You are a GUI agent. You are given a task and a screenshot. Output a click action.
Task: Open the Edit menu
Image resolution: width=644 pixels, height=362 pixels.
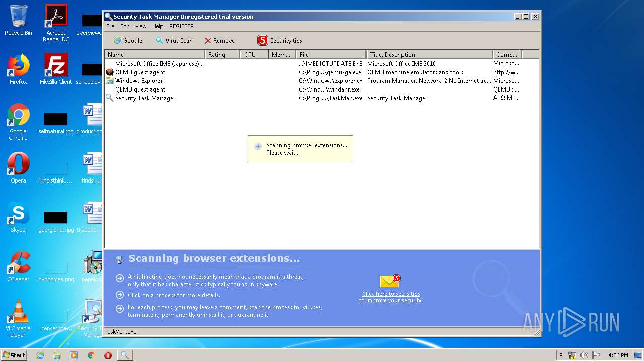[x=125, y=26]
